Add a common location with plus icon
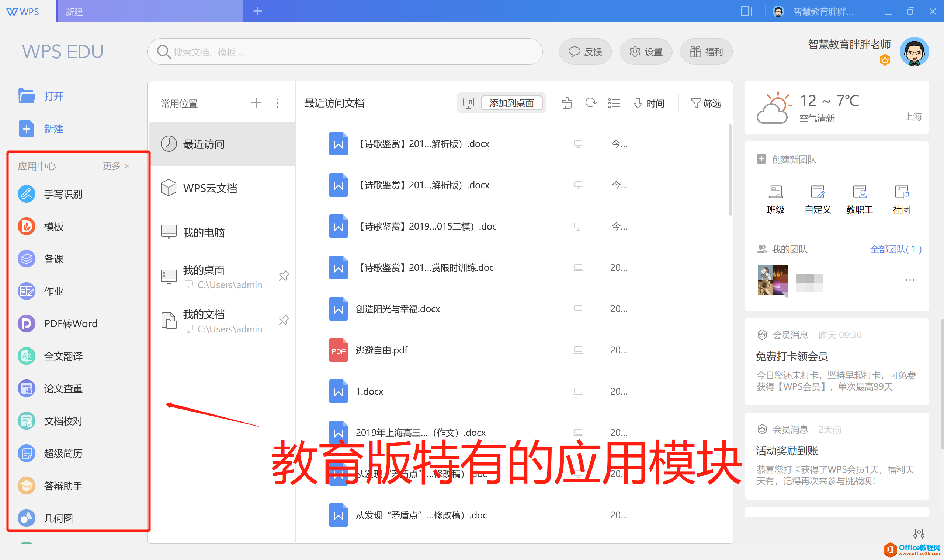944x560 pixels. (256, 103)
